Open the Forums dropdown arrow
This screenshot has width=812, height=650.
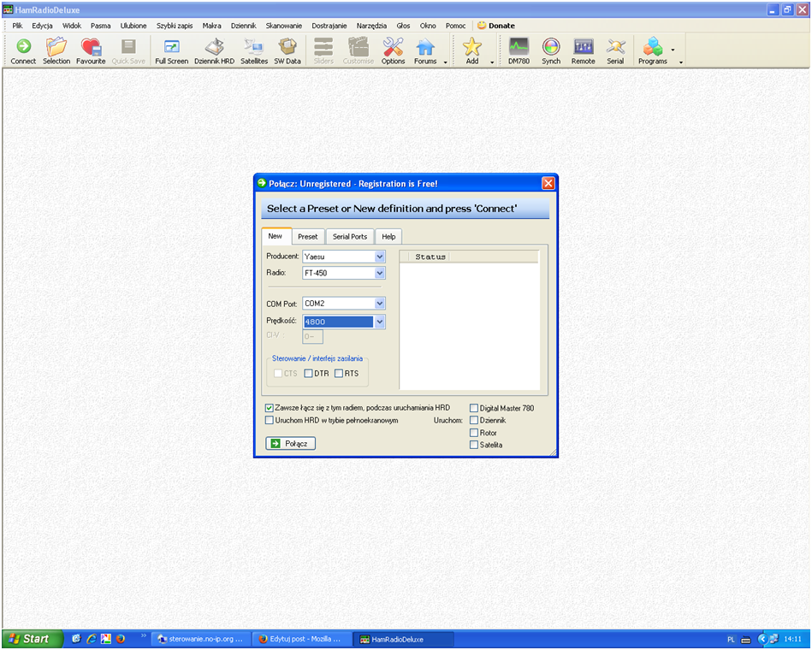[445, 62]
